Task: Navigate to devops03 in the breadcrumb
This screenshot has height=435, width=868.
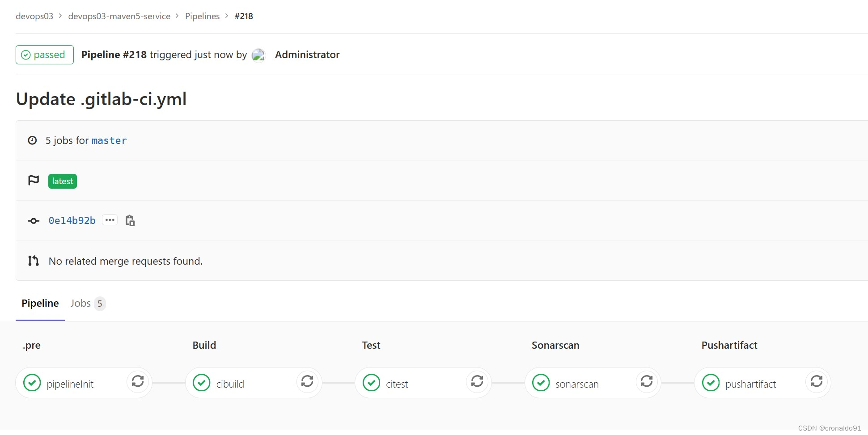Action: point(34,16)
